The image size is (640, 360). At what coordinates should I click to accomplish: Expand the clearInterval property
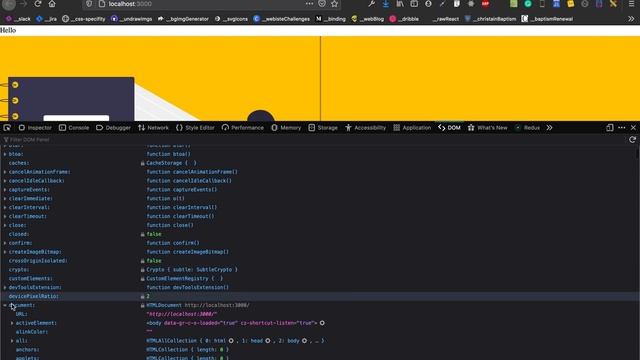click(5, 207)
